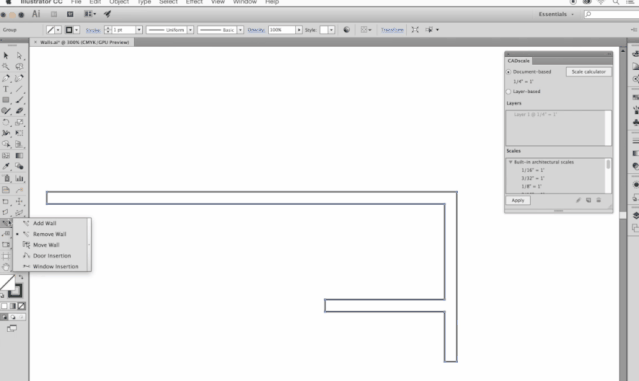Viewport: 639px width, 381px height.
Task: Select the Type tool
Action: click(x=6, y=89)
